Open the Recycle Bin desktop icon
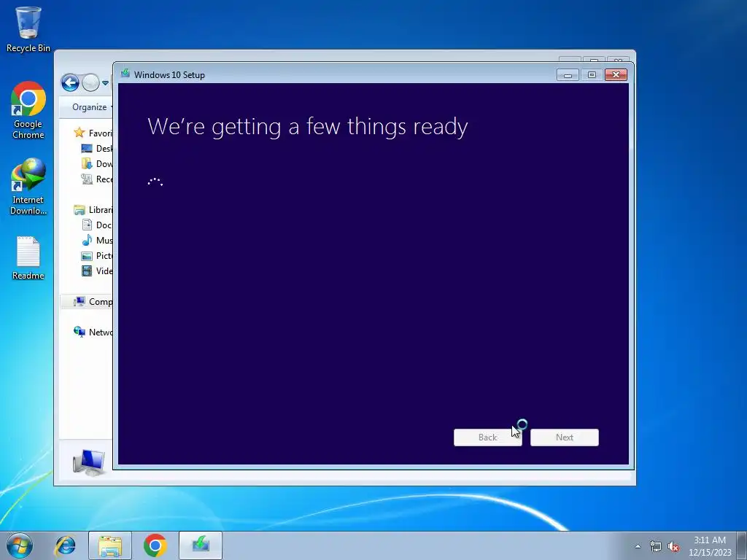The height and width of the screenshot is (560, 747). (28, 29)
